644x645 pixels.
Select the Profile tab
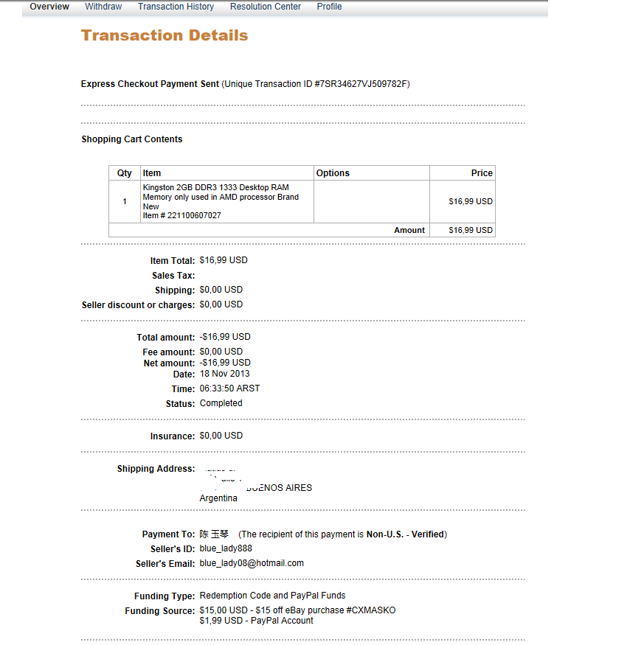click(330, 7)
